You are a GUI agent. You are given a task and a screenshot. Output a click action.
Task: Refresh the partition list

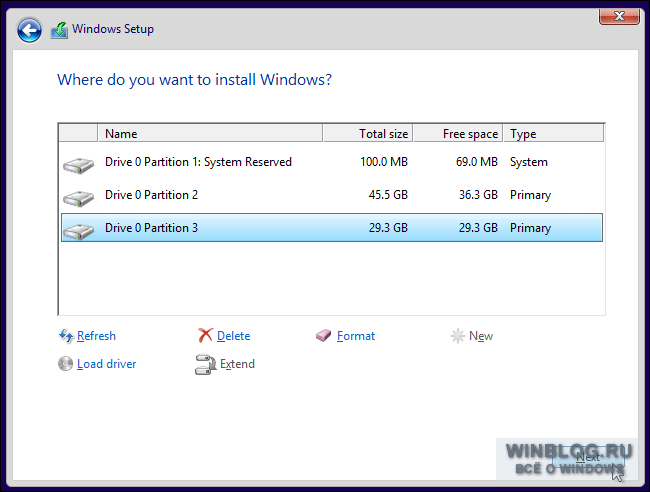coord(96,336)
